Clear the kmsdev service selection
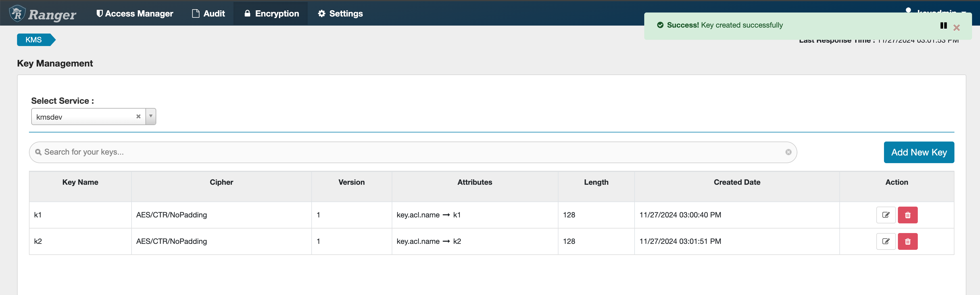980x295 pixels. click(x=139, y=117)
